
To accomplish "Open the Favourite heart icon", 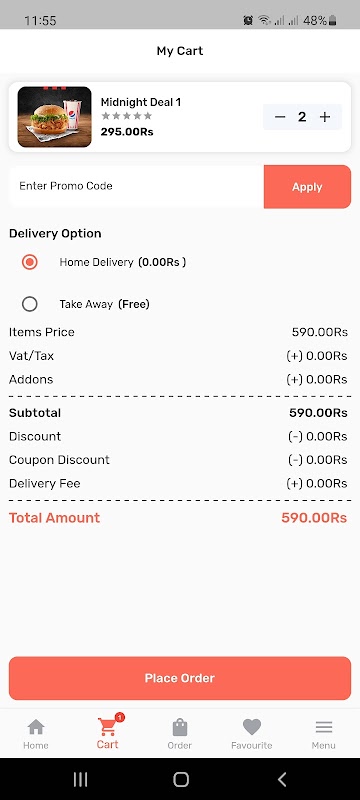I will click(251, 727).
